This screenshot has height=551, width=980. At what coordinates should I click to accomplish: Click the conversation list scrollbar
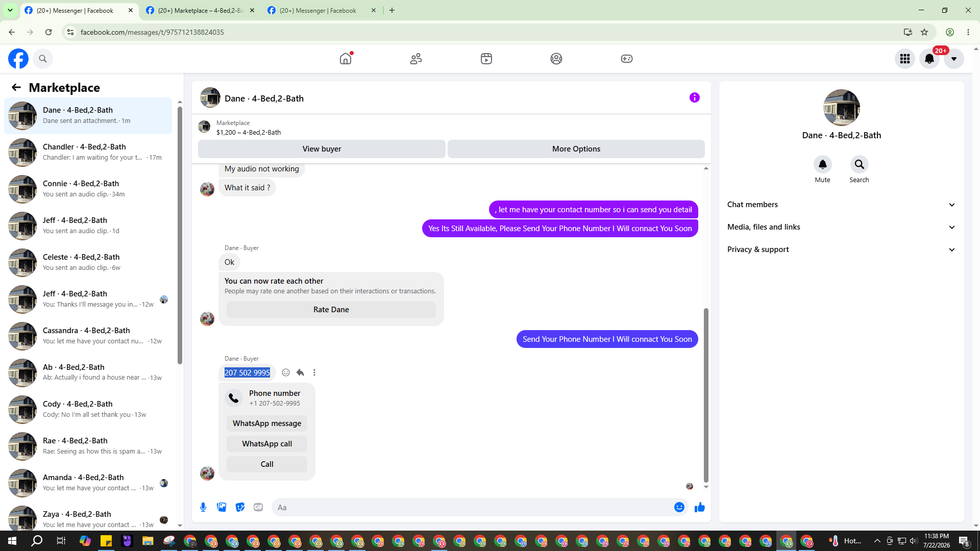pos(180,235)
